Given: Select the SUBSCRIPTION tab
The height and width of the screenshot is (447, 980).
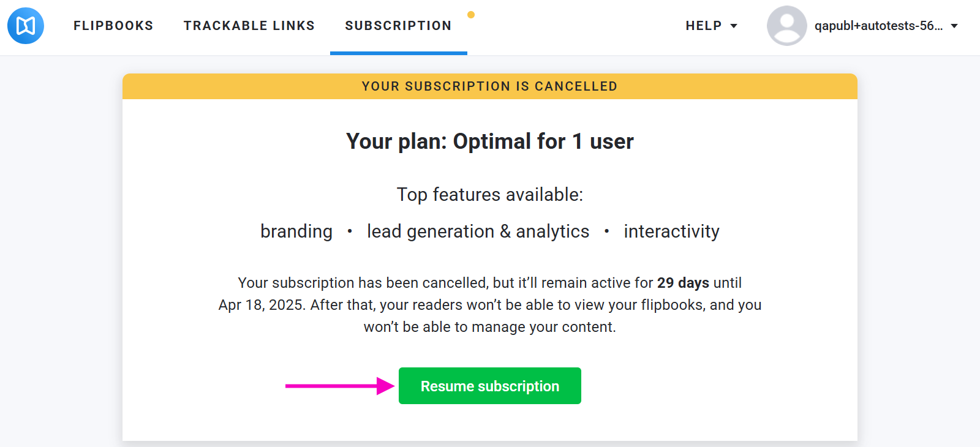Looking at the screenshot, I should click(398, 26).
